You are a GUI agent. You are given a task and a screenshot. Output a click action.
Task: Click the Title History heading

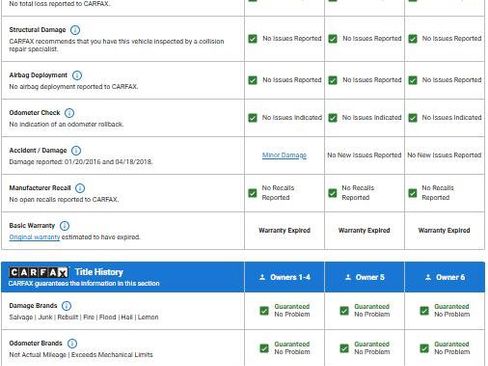tap(99, 272)
